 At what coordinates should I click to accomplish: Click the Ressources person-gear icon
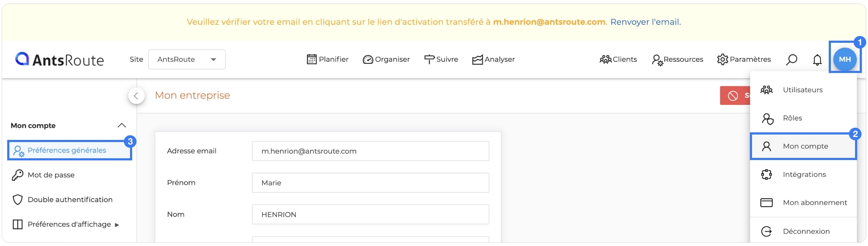[657, 60]
